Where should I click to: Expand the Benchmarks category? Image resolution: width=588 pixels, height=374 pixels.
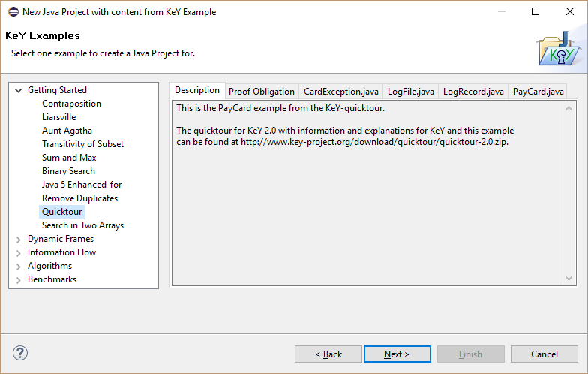(18, 279)
